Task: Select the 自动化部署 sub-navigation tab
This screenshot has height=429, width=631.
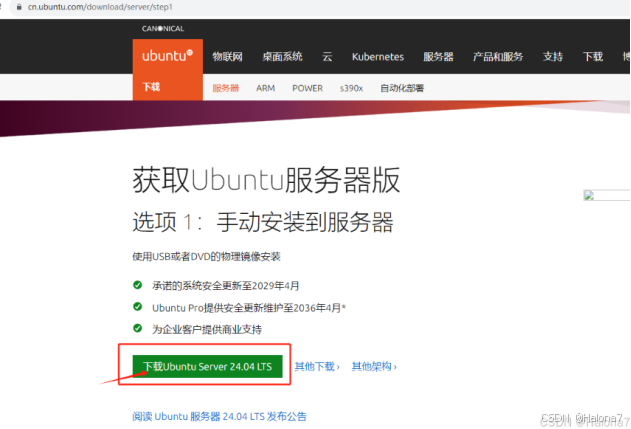Action: tap(402, 88)
